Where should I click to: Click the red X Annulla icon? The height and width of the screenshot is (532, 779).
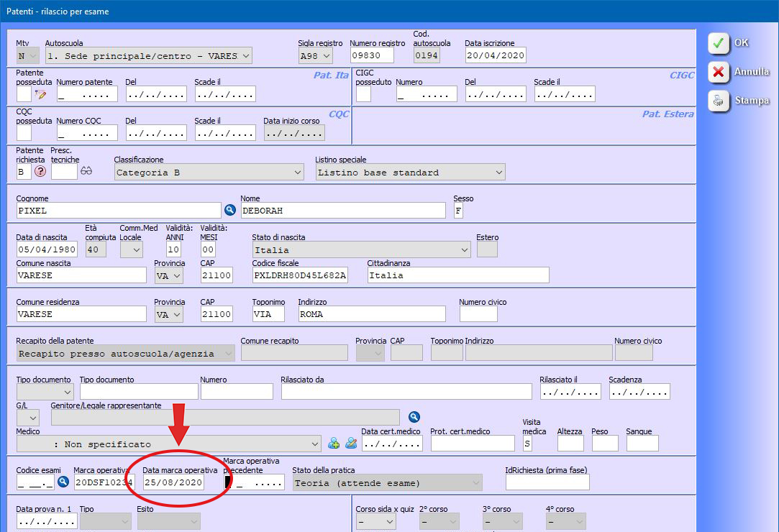point(718,72)
